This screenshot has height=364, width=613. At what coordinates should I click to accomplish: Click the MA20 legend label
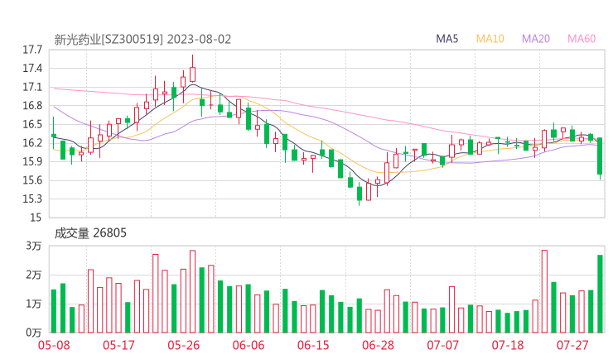pos(536,39)
